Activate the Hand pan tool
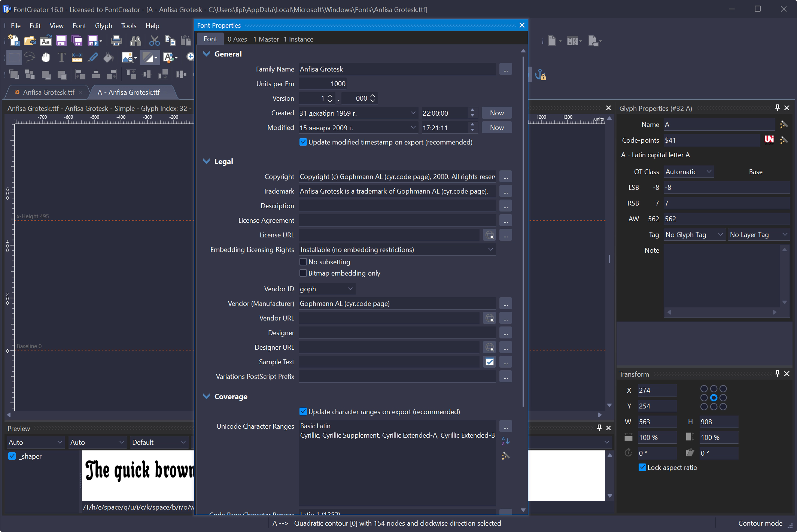 click(46, 57)
